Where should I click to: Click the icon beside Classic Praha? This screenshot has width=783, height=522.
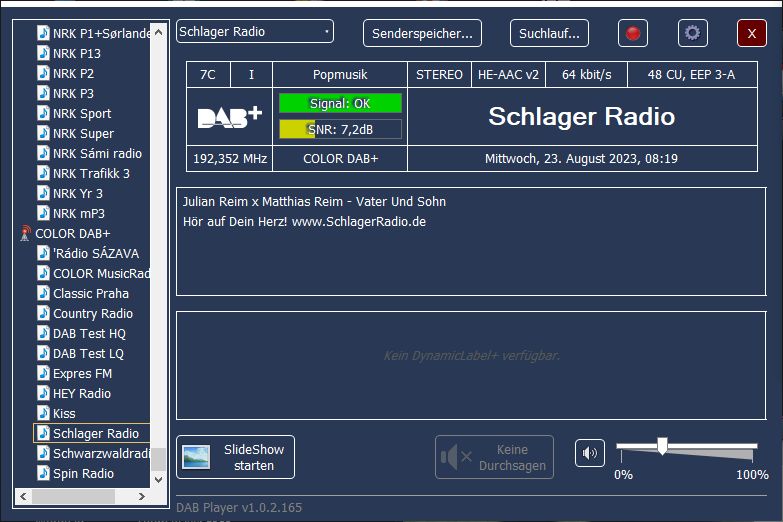pyautogui.click(x=43, y=293)
